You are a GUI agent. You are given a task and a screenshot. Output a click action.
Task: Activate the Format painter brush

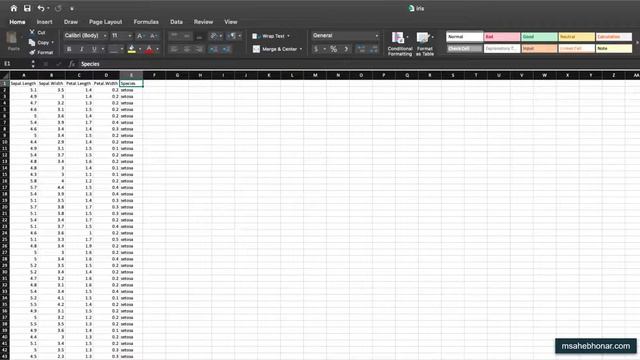point(41,52)
